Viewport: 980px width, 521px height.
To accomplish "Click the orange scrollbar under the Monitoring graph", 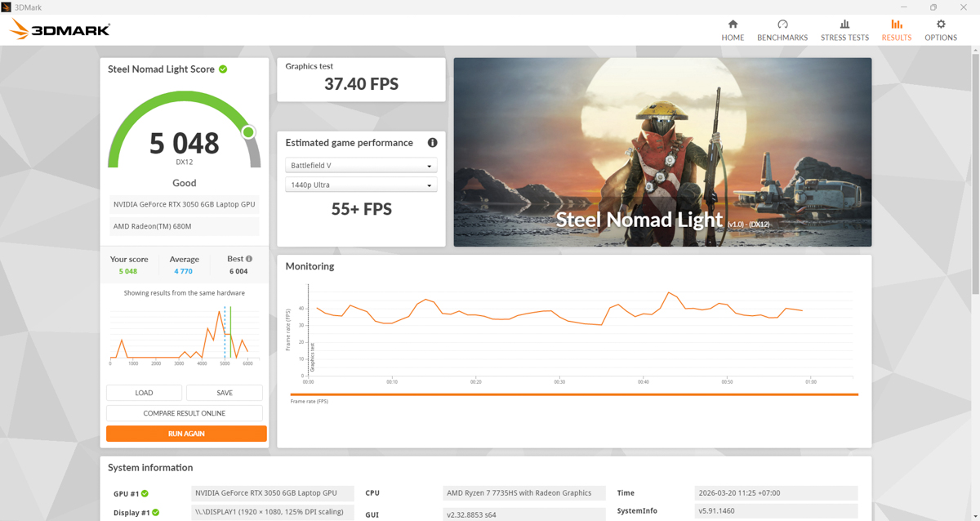I will 572,393.
